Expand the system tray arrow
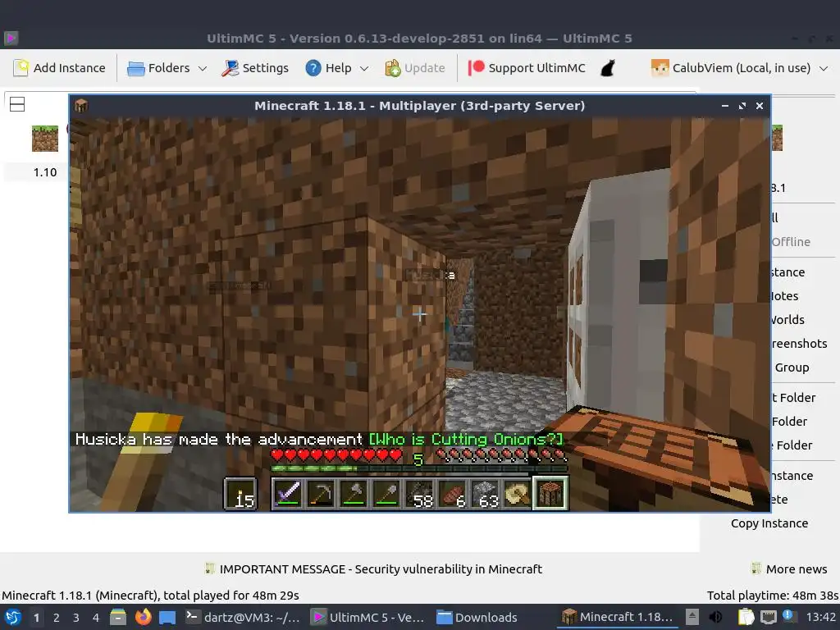The height and width of the screenshot is (630, 840). 692,617
